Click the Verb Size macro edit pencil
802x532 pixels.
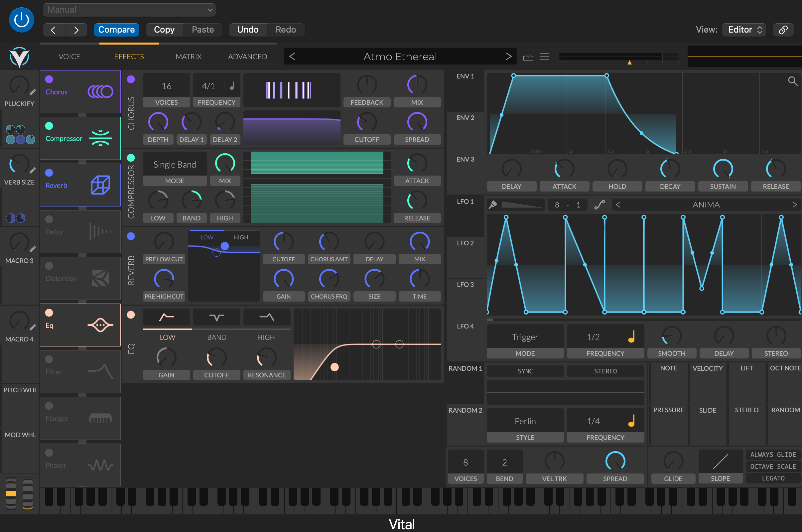tap(33, 170)
